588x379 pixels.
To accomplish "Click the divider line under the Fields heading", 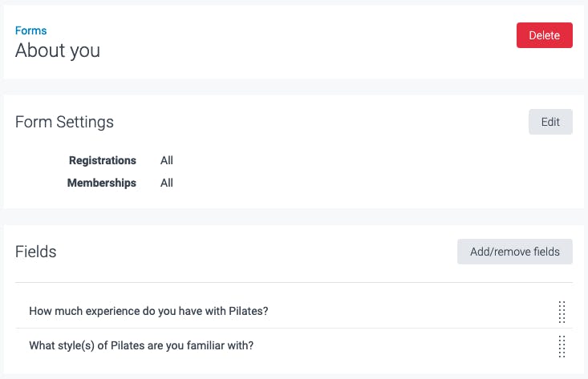I will coord(294,282).
